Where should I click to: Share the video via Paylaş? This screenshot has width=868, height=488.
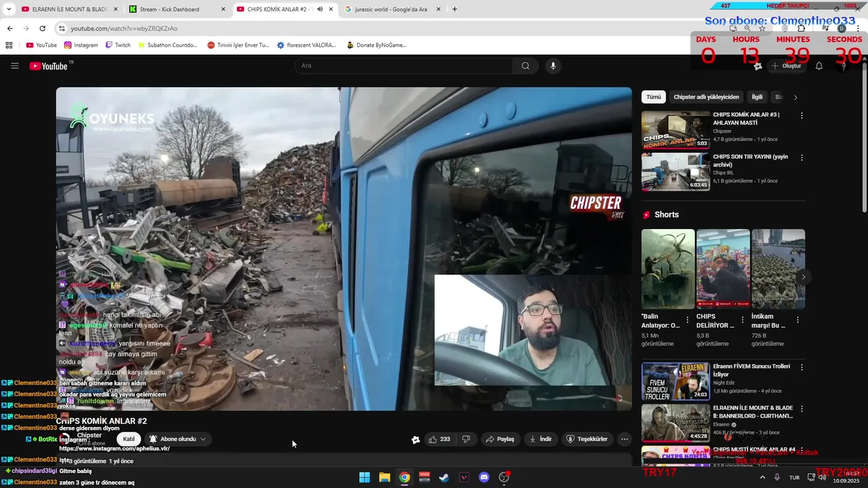click(500, 439)
